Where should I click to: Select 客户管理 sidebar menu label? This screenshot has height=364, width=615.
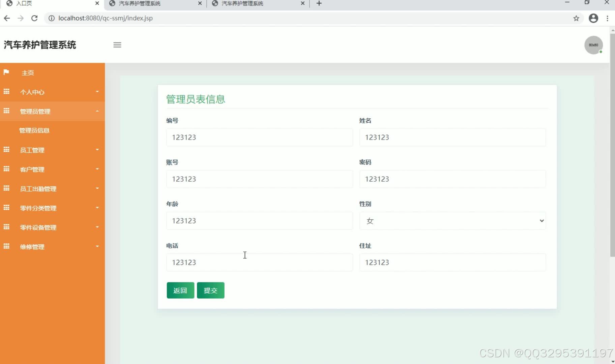(32, 169)
